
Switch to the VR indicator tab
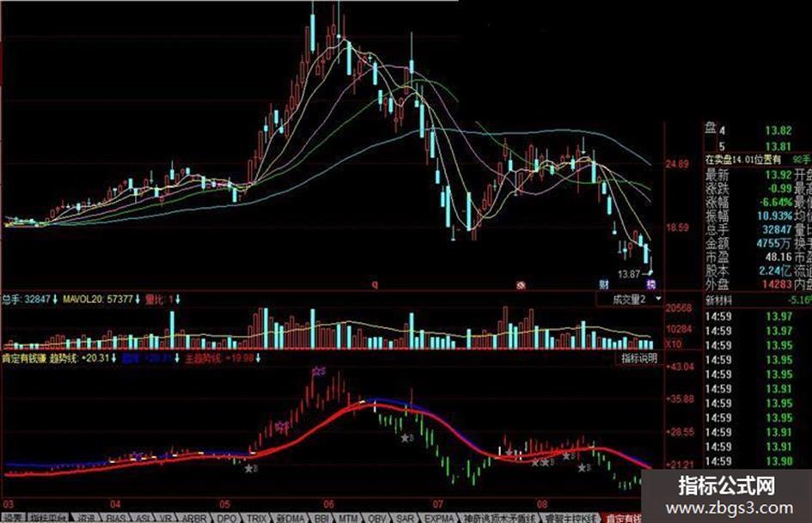pyautogui.click(x=166, y=518)
